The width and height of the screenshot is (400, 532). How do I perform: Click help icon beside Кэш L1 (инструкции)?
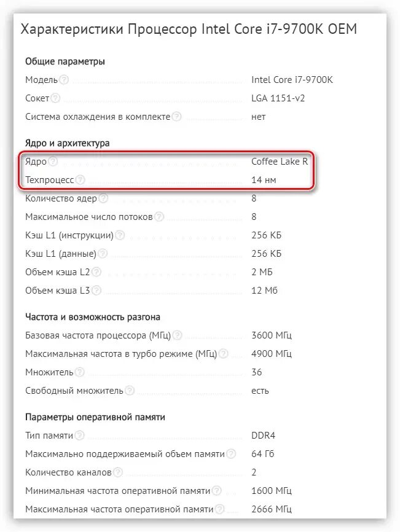pyautogui.click(x=120, y=235)
